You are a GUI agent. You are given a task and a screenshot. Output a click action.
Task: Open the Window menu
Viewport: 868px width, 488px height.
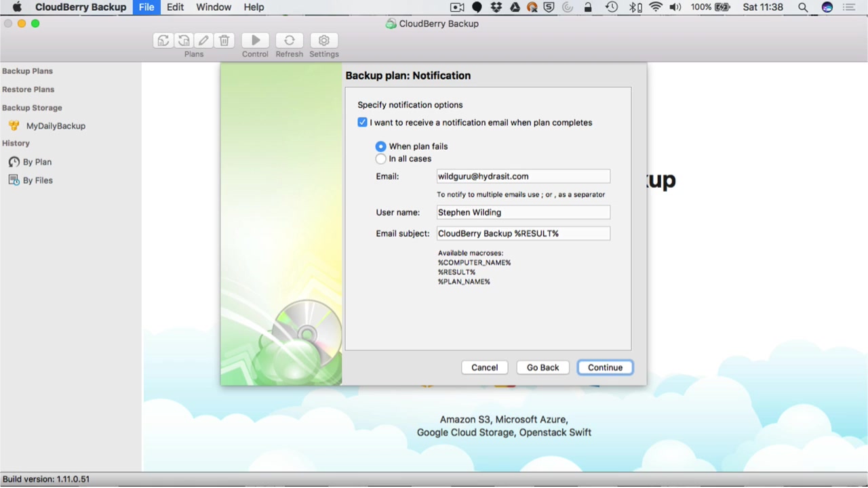pyautogui.click(x=214, y=7)
